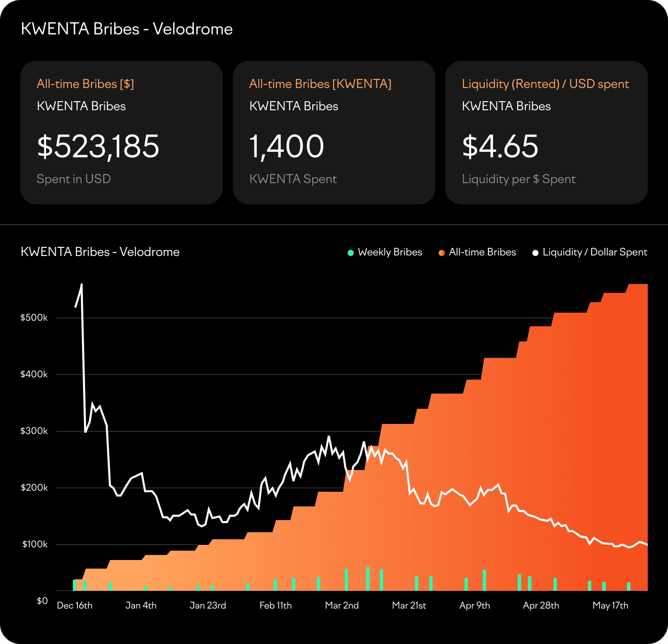Click the Spent in USD caption
Image resolution: width=668 pixels, height=644 pixels.
click(x=74, y=179)
